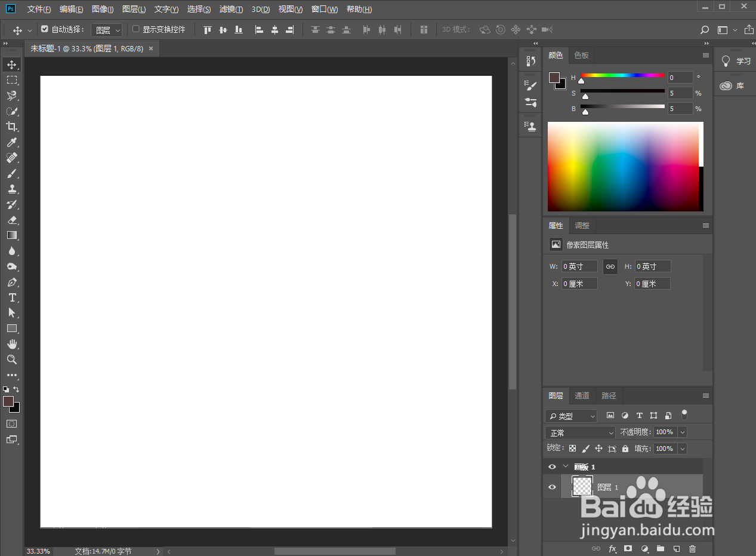756x556 pixels.
Task: Open the 图像(I) menu
Action: (103, 9)
